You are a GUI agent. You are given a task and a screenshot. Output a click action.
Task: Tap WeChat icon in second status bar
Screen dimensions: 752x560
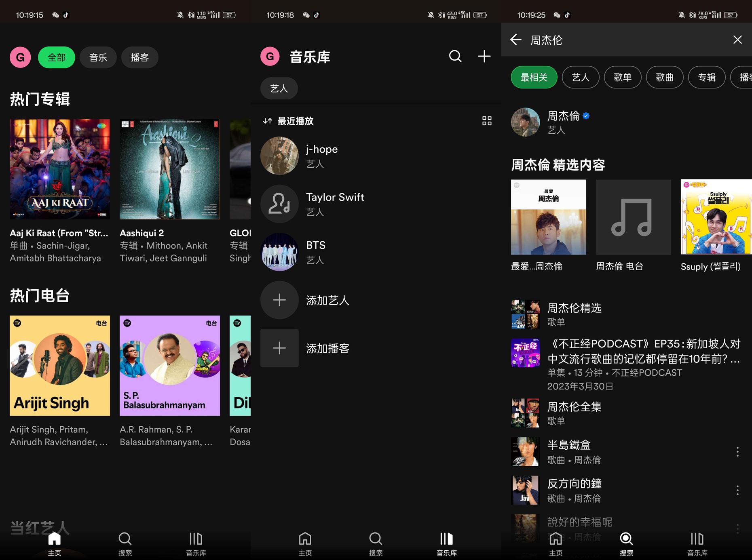(x=306, y=15)
